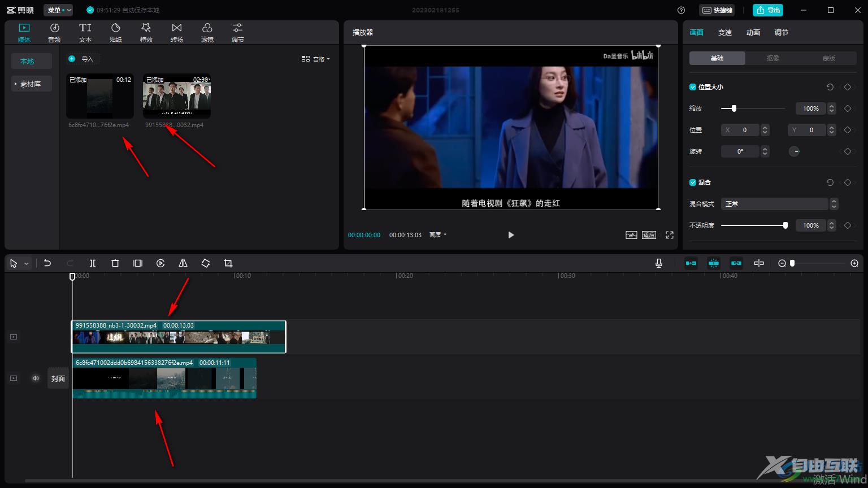Open the 音频 (Audio) tab
This screenshot has width=868, height=488.
pos(54,33)
